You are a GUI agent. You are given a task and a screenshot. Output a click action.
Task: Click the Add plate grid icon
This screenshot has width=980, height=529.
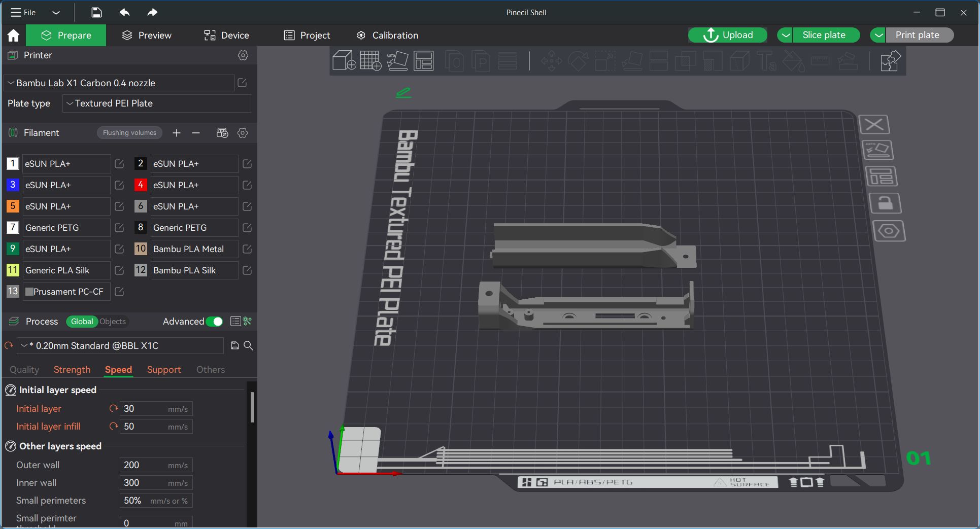[x=370, y=61]
